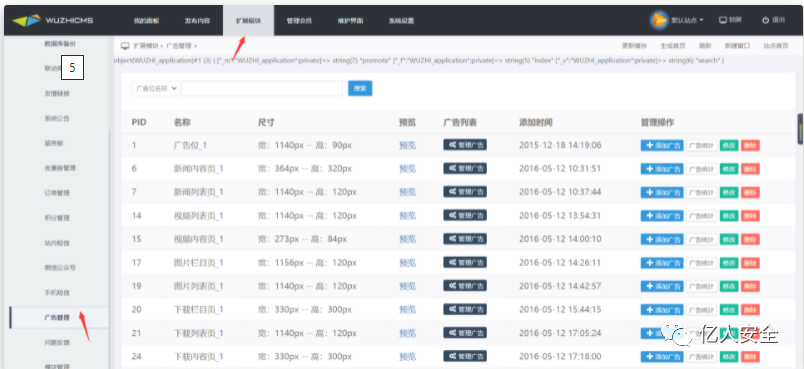Click the logout (退出) power icon

pos(765,20)
